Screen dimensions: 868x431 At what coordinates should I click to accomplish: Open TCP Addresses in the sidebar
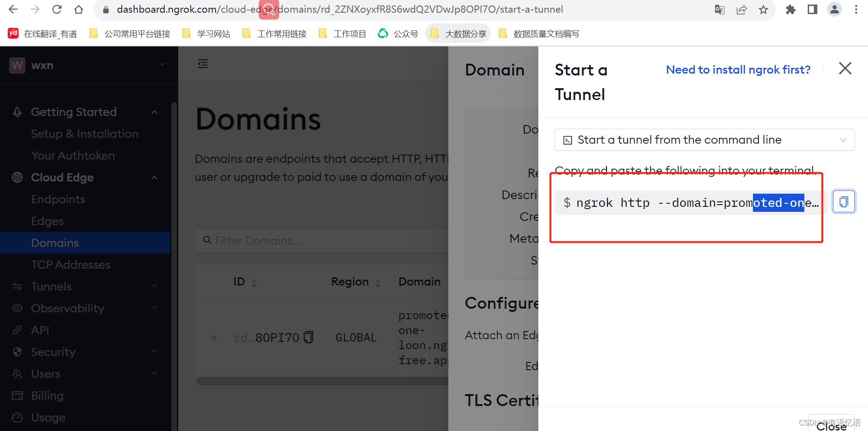coord(70,265)
